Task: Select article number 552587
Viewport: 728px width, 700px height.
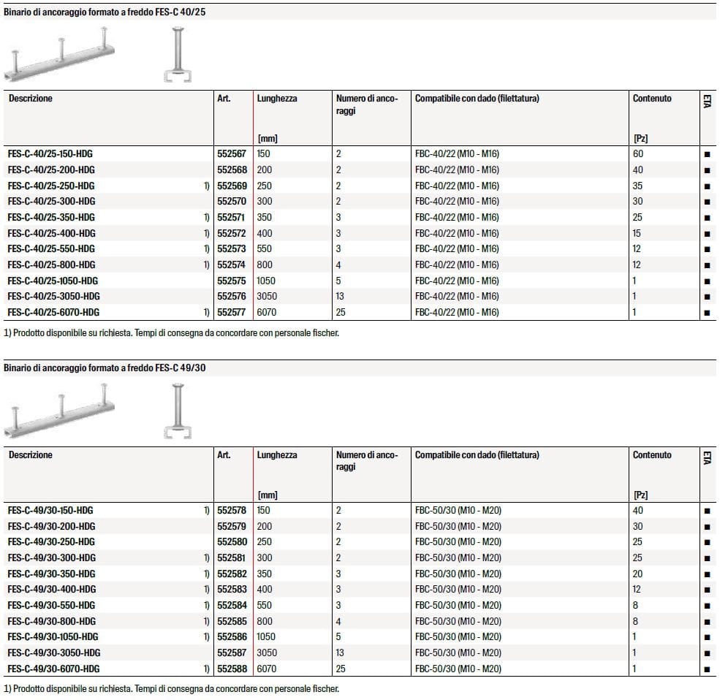Action: coord(232,653)
